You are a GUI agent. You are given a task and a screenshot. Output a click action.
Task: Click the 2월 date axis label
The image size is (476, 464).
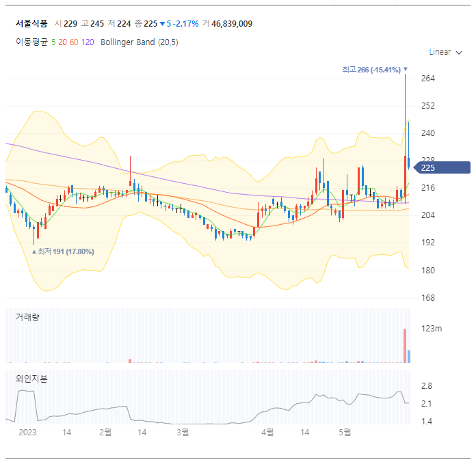click(x=105, y=432)
